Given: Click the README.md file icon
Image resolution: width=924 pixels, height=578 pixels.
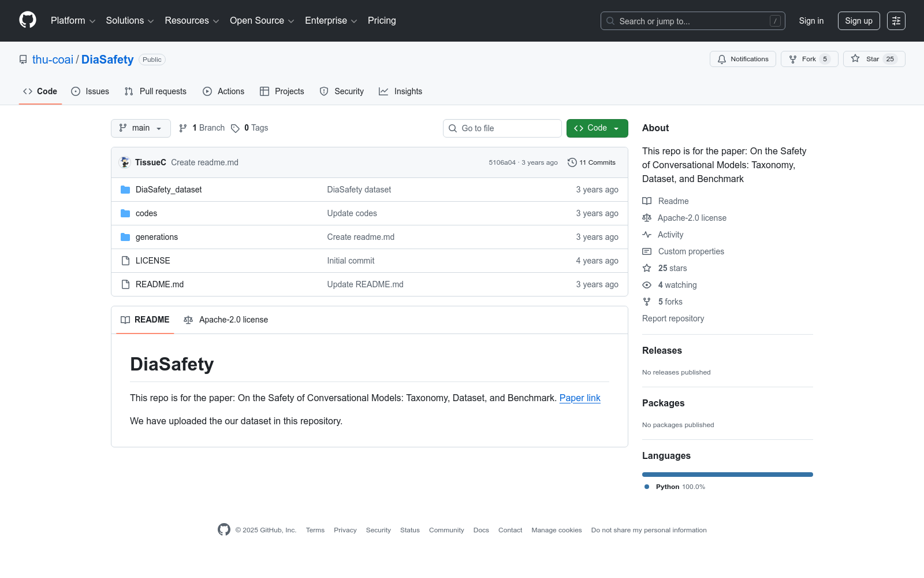Looking at the screenshot, I should point(125,284).
